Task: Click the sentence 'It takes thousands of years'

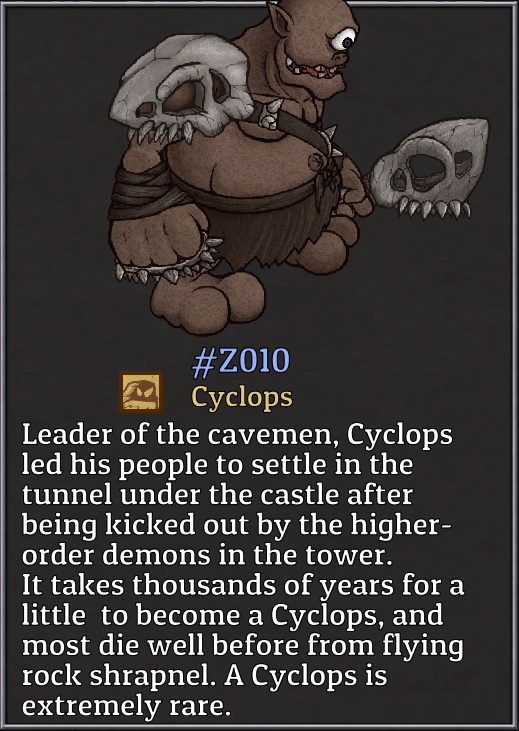Action: coord(208,586)
